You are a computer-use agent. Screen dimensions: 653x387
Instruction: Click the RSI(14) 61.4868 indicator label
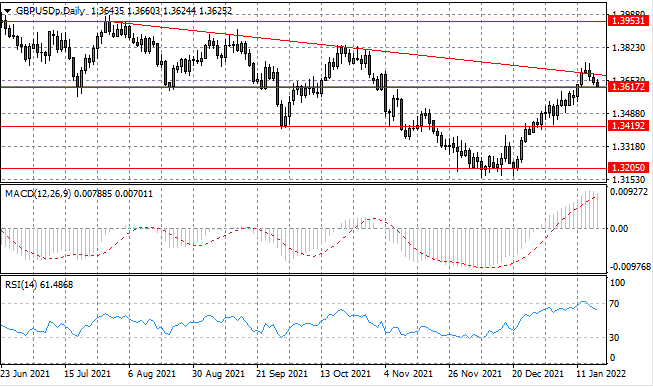coord(39,285)
